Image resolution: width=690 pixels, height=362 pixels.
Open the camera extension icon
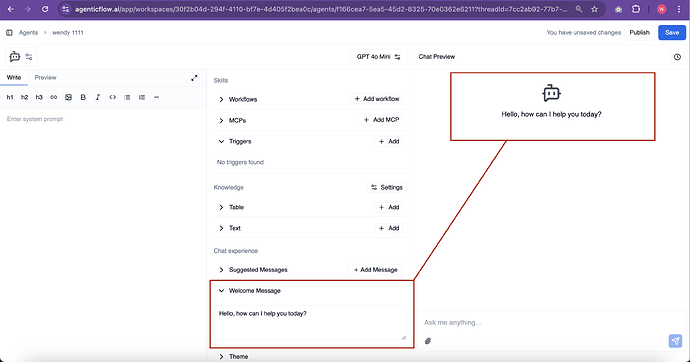618,9
